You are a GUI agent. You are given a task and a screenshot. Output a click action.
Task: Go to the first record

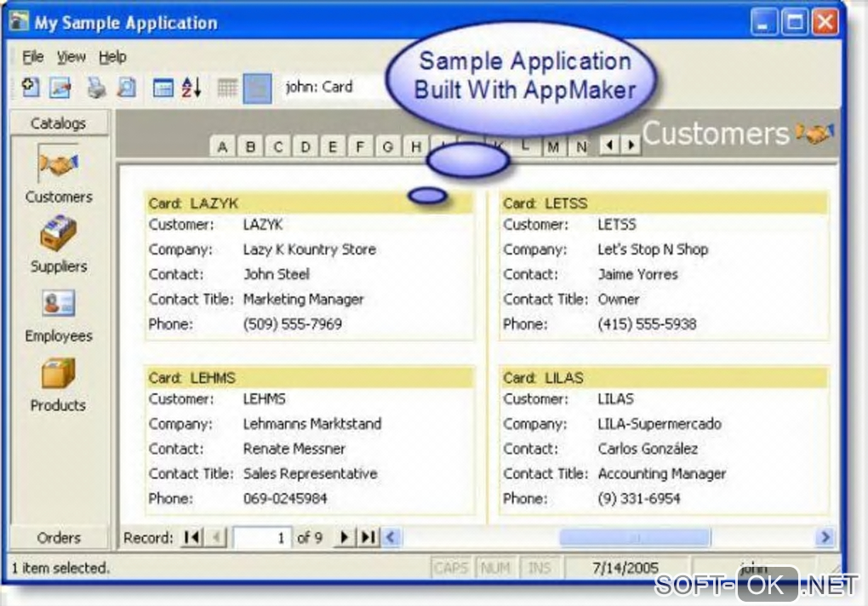click(x=192, y=537)
